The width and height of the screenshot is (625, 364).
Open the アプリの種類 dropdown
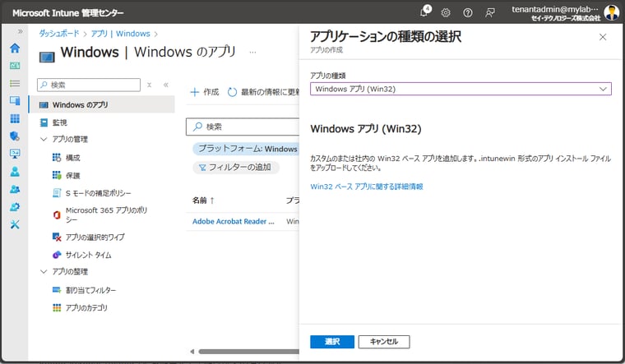coord(461,89)
